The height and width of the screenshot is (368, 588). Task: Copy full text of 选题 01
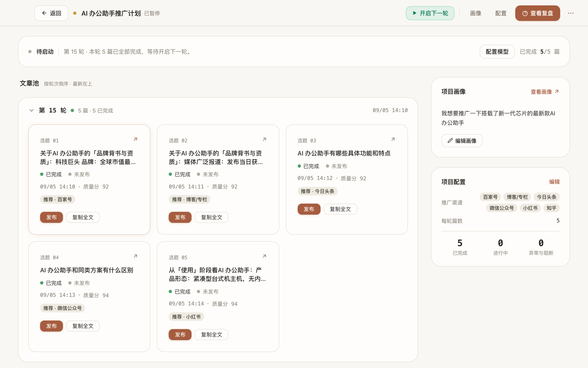tap(83, 217)
